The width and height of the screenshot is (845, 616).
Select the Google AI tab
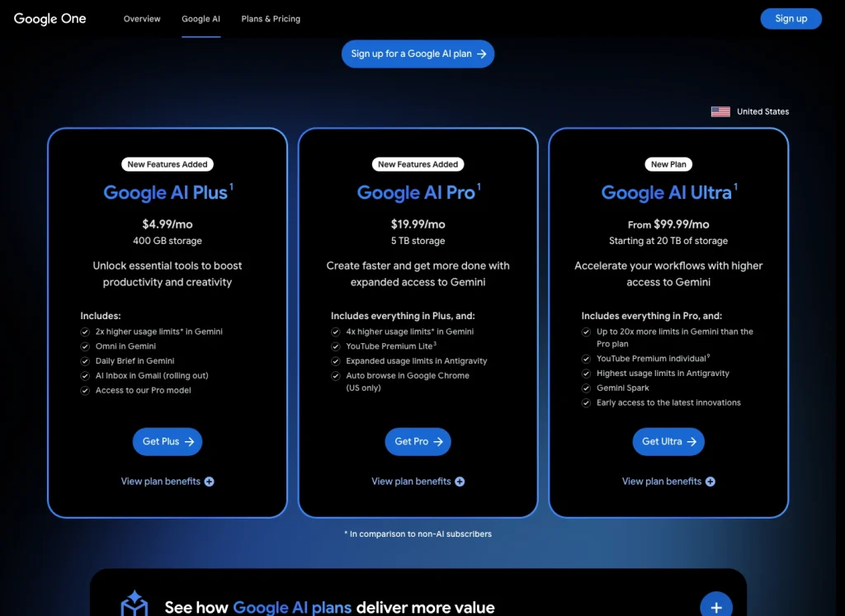point(201,19)
